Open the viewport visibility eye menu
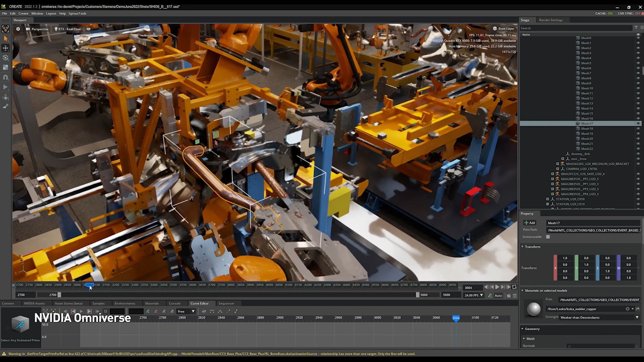 pos(89,29)
